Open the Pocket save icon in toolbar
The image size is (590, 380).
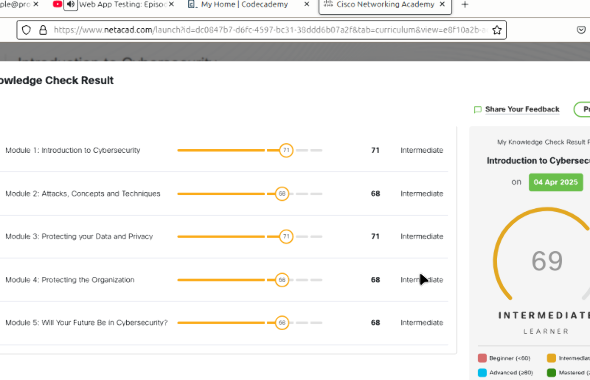pyautogui.click(x=581, y=30)
